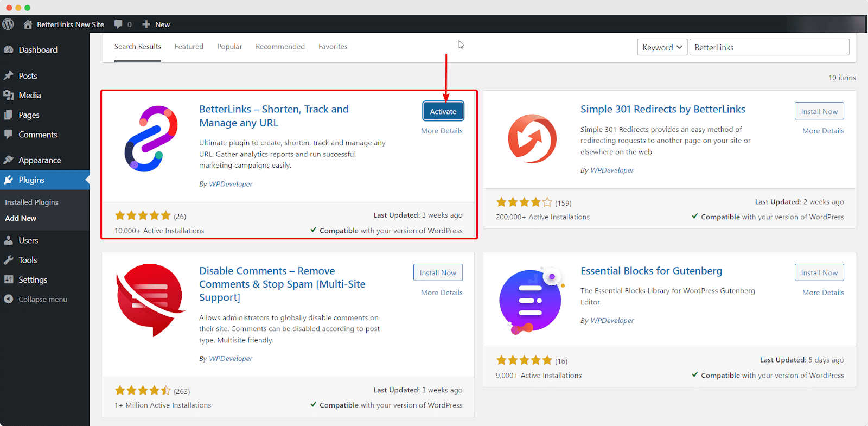The image size is (868, 426).
Task: Activate the BetterLinks plugin
Action: point(443,111)
